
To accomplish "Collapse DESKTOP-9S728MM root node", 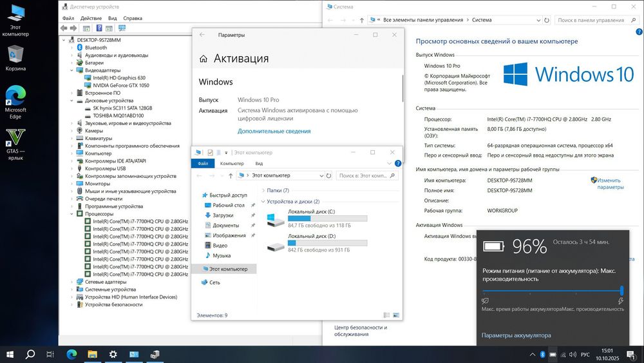I will [64, 40].
